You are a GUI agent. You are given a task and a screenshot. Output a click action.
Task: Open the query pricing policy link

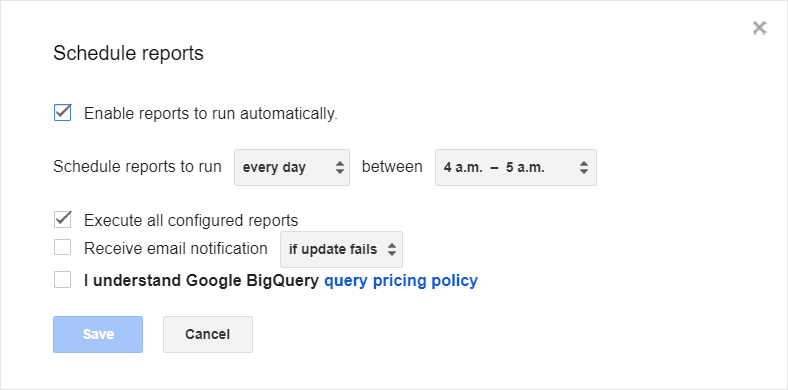pos(401,280)
